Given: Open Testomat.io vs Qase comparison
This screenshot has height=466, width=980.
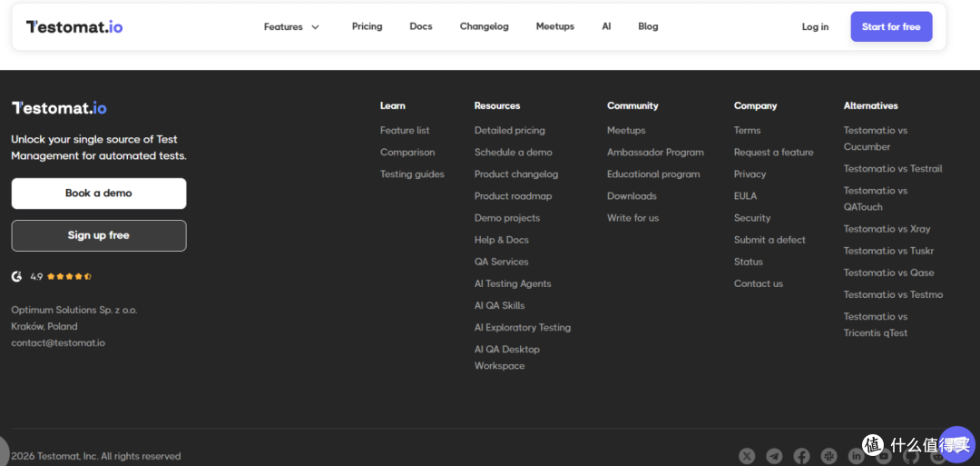Looking at the screenshot, I should [x=888, y=273].
